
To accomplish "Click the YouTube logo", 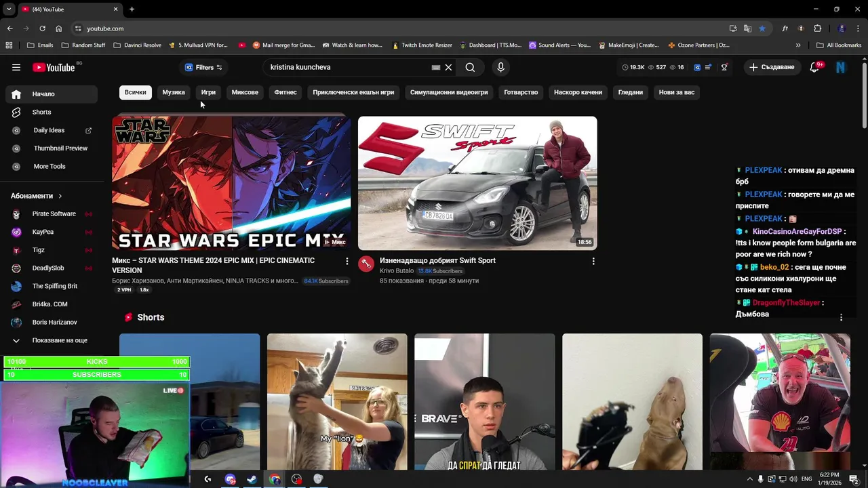I will coord(54,67).
